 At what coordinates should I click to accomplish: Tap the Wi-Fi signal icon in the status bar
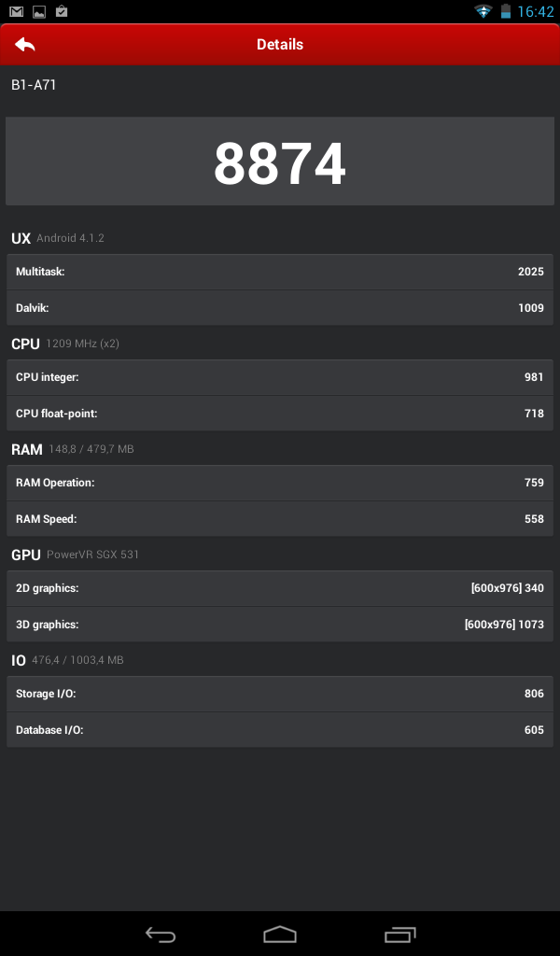483,11
